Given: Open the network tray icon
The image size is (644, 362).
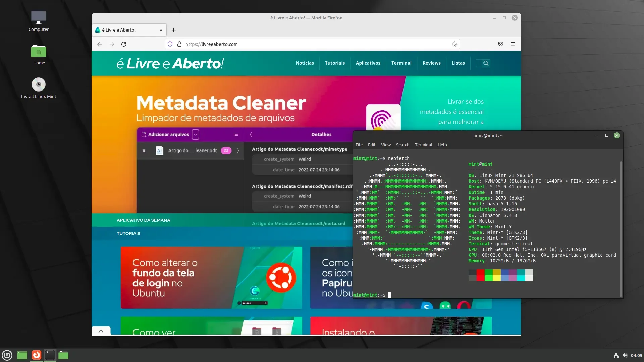Looking at the screenshot, I should (x=616, y=355).
